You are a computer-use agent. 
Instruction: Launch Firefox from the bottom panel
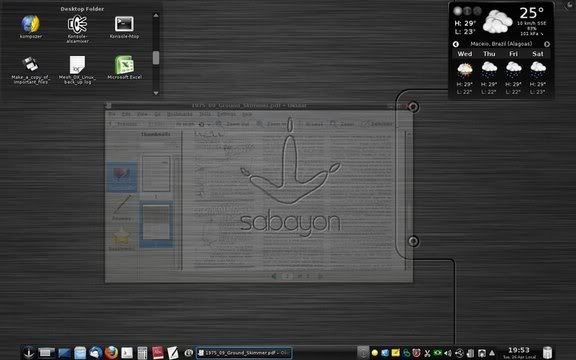(x=111, y=353)
